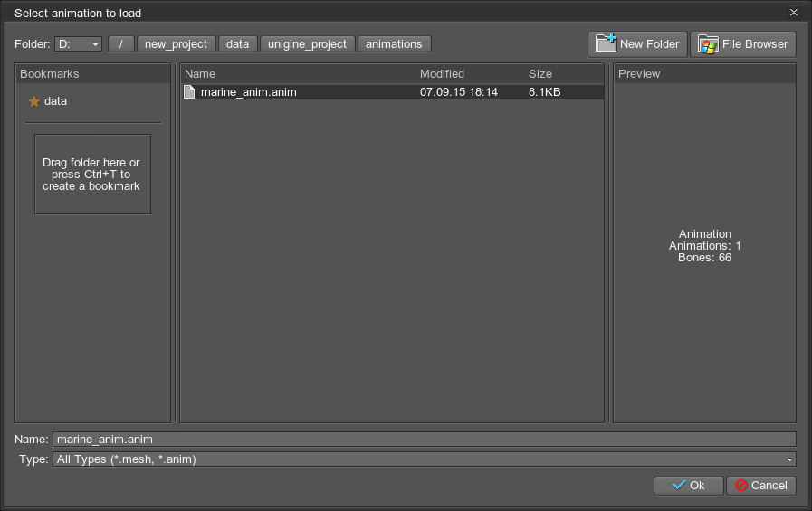
Task: Jump to the data path segment
Action: tap(238, 44)
